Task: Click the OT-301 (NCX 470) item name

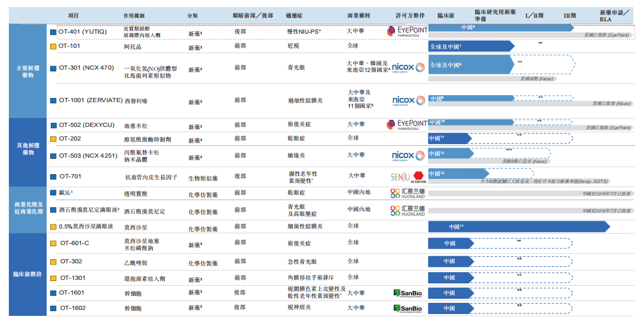Action: 86,68
